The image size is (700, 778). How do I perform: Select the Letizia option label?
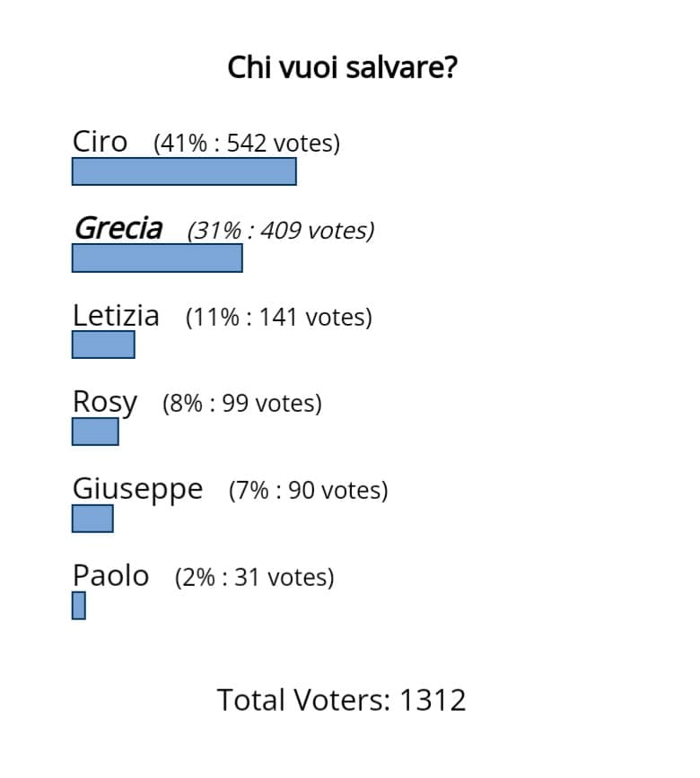point(116,316)
